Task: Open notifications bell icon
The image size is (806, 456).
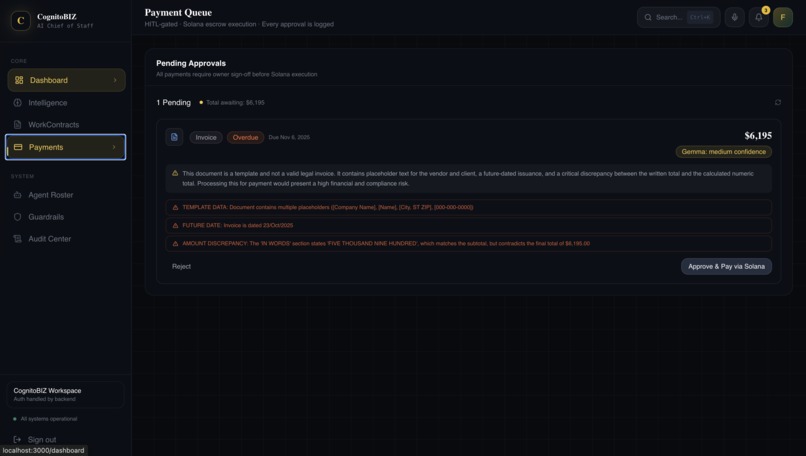Action: coord(759,17)
